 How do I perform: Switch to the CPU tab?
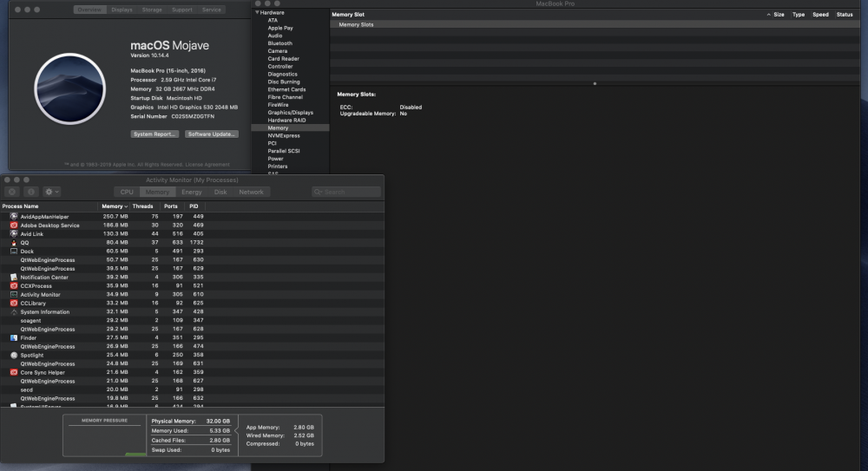pyautogui.click(x=127, y=192)
